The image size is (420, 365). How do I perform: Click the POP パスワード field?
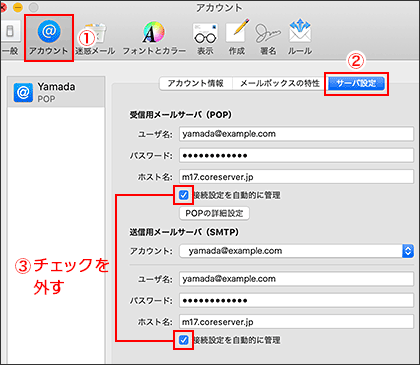point(296,155)
